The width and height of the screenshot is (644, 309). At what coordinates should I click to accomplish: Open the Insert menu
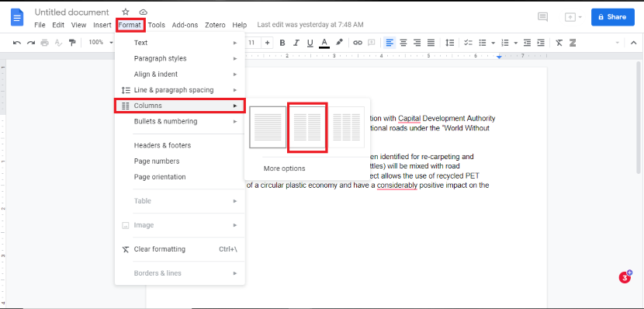pyautogui.click(x=102, y=25)
